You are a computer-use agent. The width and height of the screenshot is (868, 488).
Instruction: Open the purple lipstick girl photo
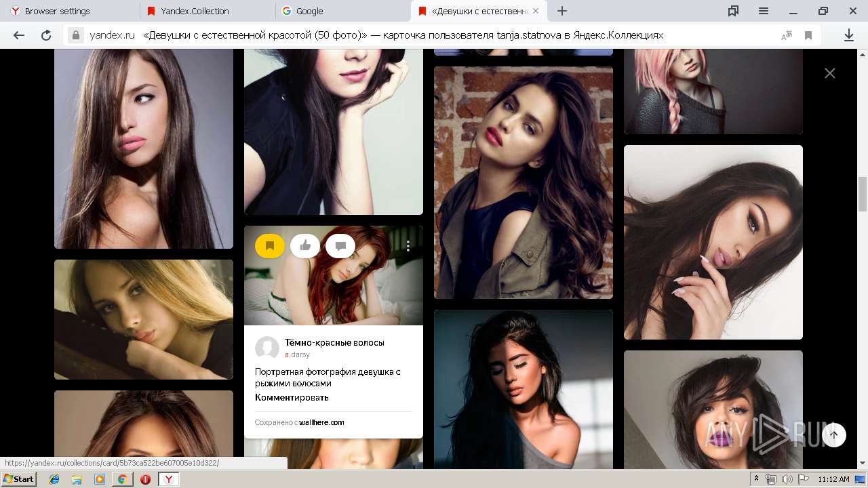713,409
